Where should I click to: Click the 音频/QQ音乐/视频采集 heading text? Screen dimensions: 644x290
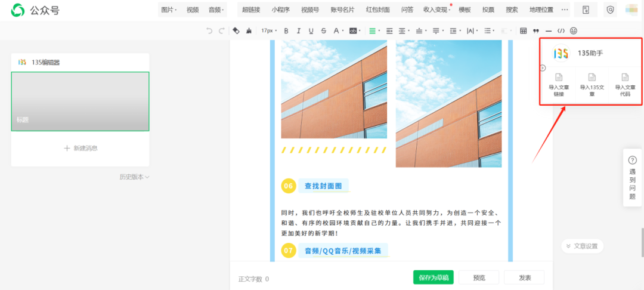click(x=342, y=250)
